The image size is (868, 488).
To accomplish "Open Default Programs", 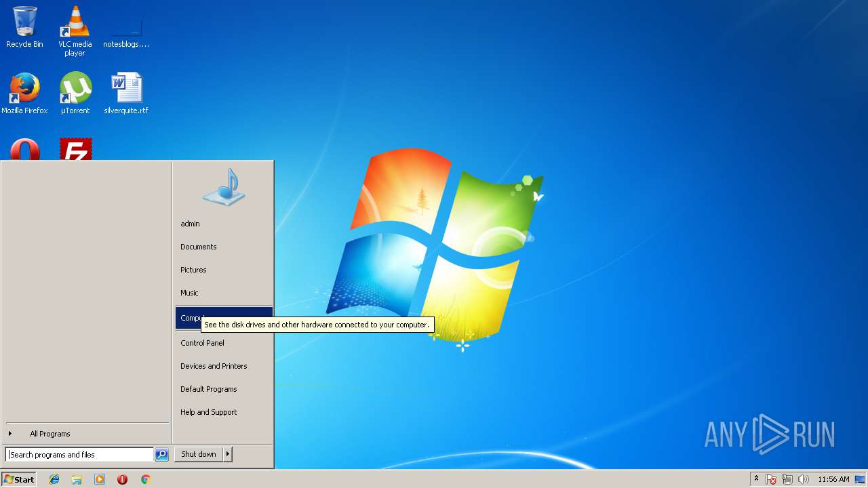I will [x=224, y=389].
